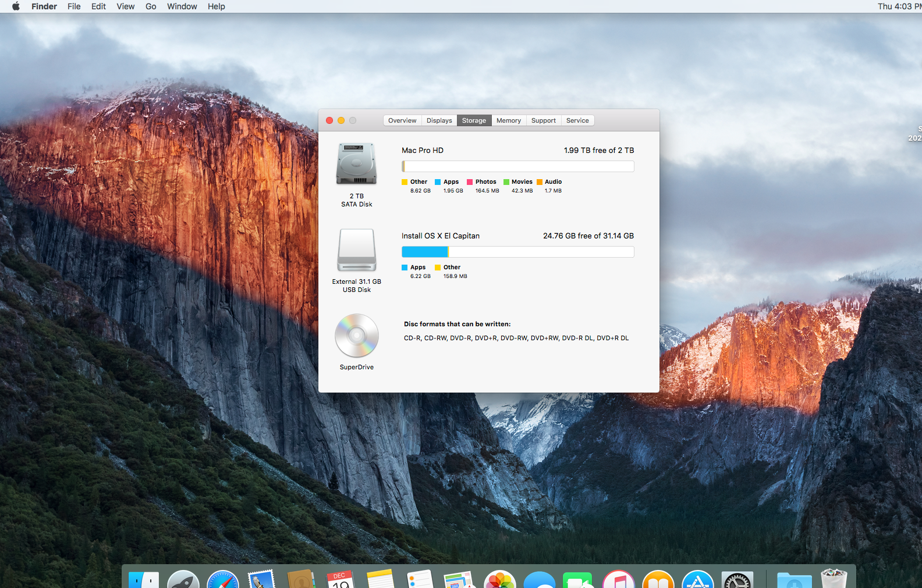
Task: Click the "SuperDrive" label
Action: 357,367
